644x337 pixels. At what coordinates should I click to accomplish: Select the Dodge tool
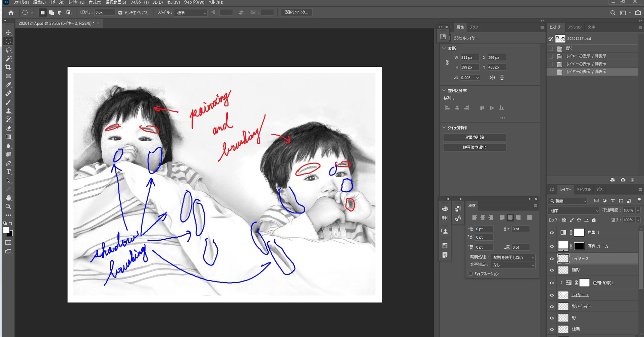coord(8,154)
